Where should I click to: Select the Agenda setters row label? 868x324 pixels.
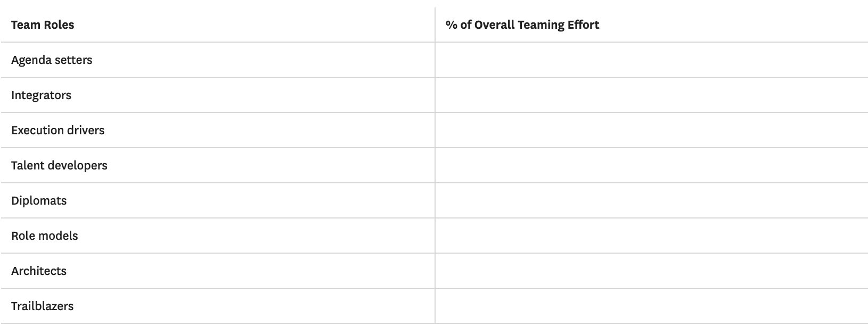tap(52, 60)
